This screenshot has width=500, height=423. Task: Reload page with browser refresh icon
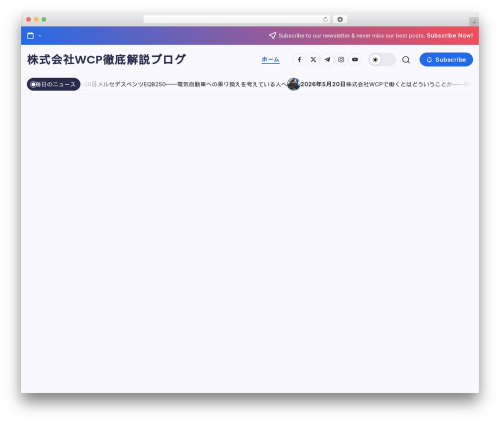coord(325,19)
